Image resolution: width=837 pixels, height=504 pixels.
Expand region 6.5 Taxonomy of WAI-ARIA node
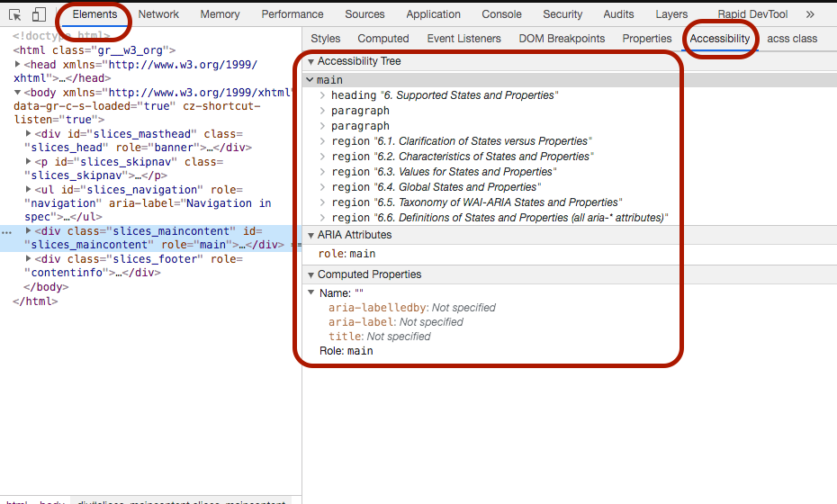click(x=322, y=202)
